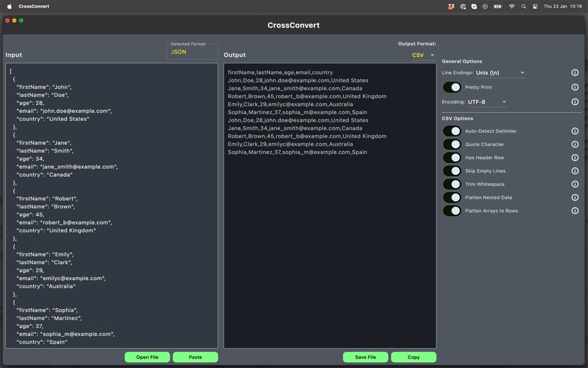Viewport: 588px width, 368px height.
Task: Toggle Skip Empty Lines
Action: tap(452, 171)
